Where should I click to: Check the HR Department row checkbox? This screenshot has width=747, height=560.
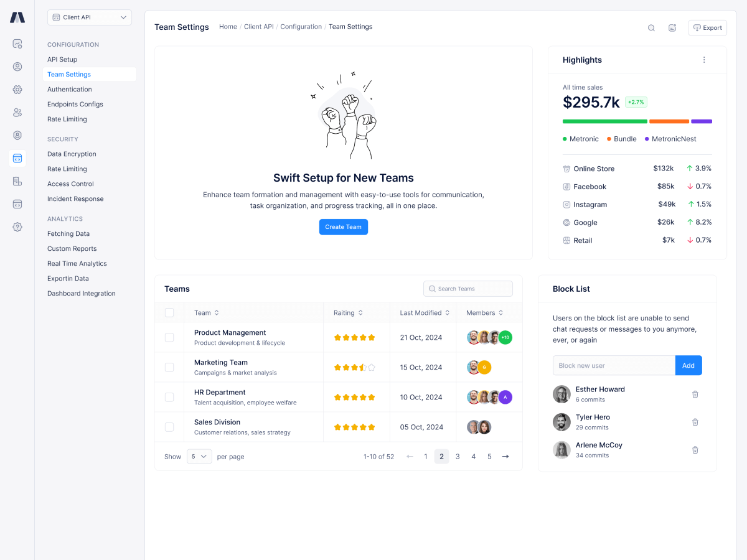point(169,397)
